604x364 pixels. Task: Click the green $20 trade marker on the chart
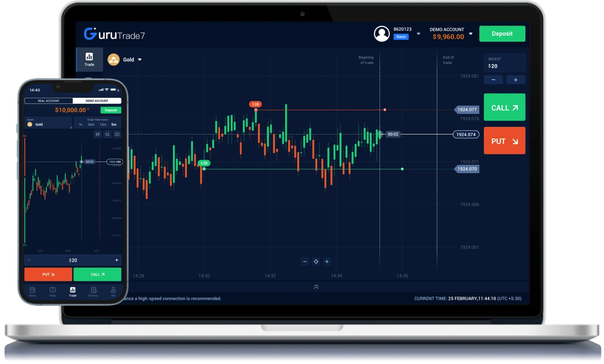pos(204,163)
